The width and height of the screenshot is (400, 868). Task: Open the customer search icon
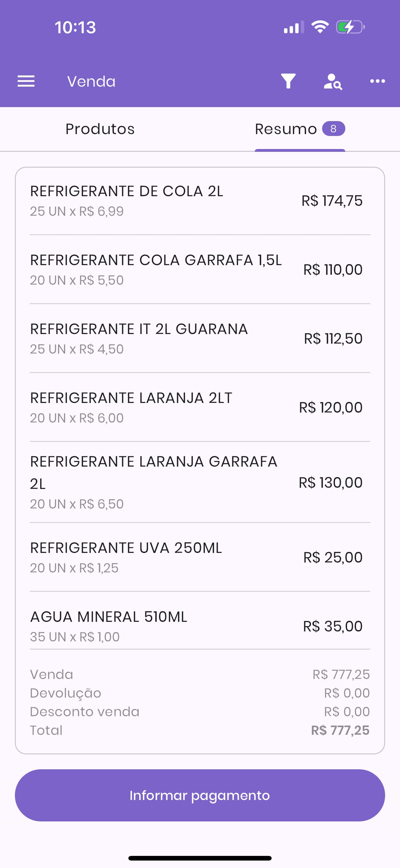click(333, 82)
